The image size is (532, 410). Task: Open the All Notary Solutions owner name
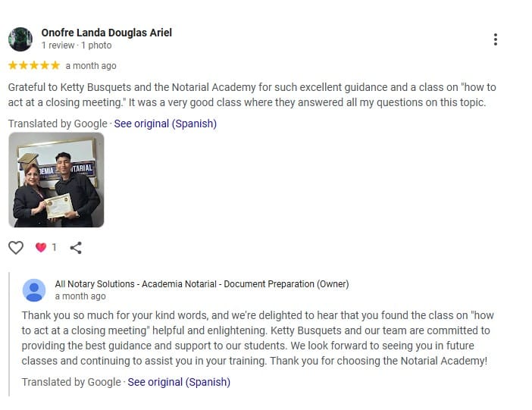tap(202, 284)
